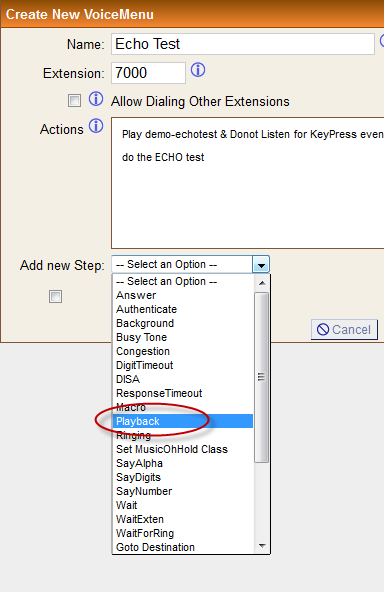Click the info icon next to Extension field
Image resolution: width=384 pixels, height=592 pixels.
198,70
